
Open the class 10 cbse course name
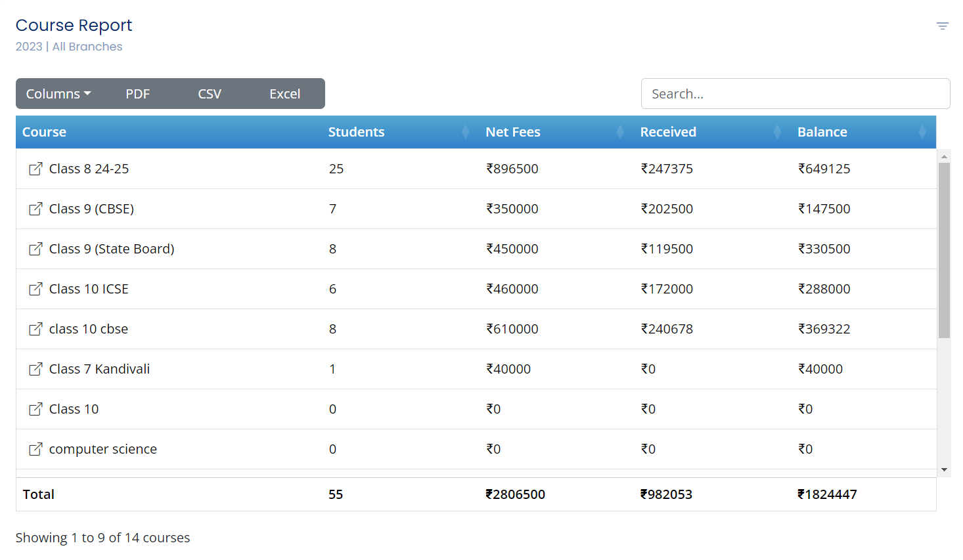[89, 329]
